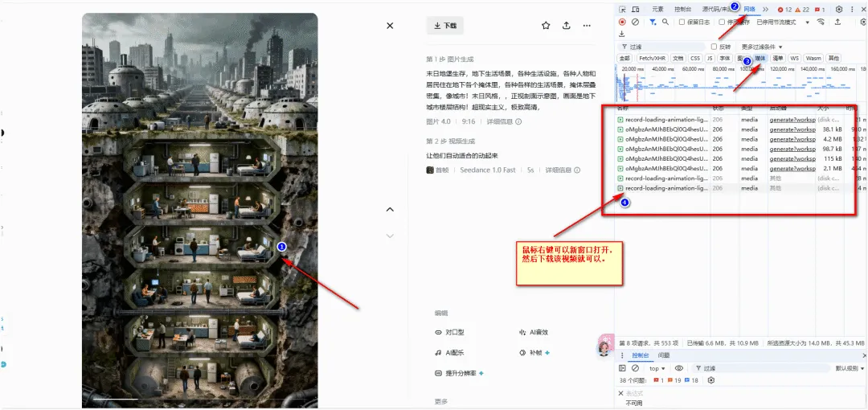Select the 全部 request type filter

point(624,58)
